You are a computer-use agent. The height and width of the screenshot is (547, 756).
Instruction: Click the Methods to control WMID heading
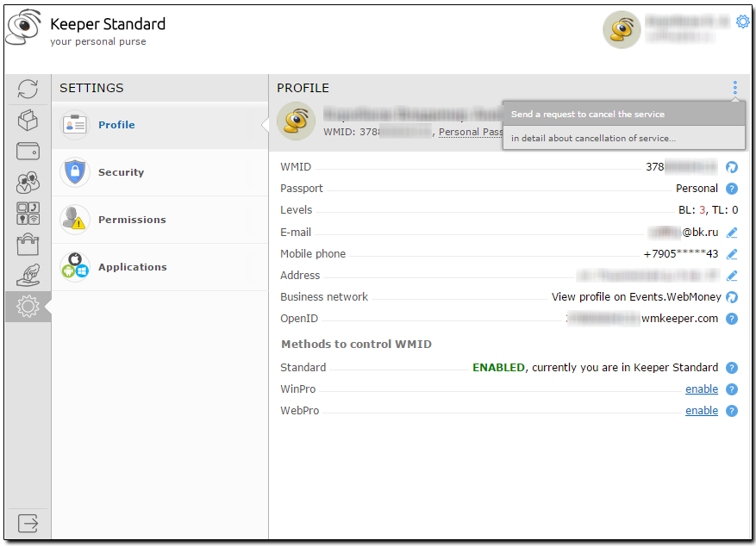pos(356,344)
